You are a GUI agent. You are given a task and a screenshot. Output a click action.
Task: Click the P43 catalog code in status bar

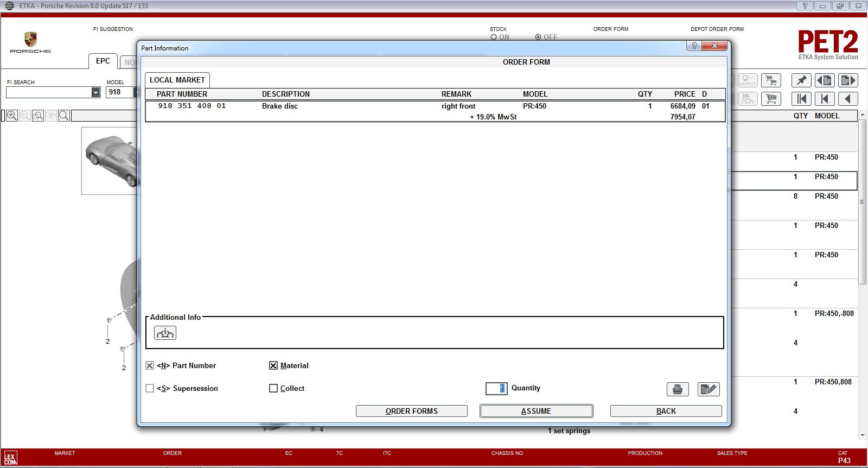pyautogui.click(x=844, y=460)
